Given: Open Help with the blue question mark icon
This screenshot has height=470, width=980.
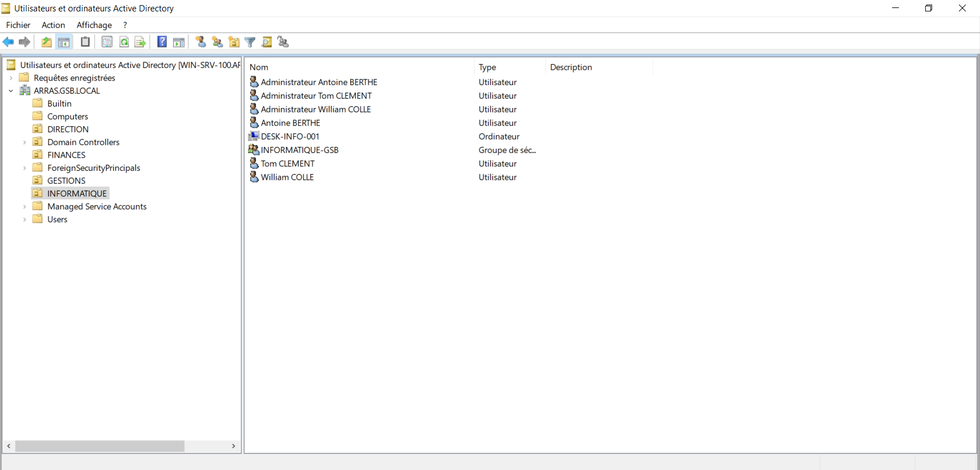Looking at the screenshot, I should 162,42.
